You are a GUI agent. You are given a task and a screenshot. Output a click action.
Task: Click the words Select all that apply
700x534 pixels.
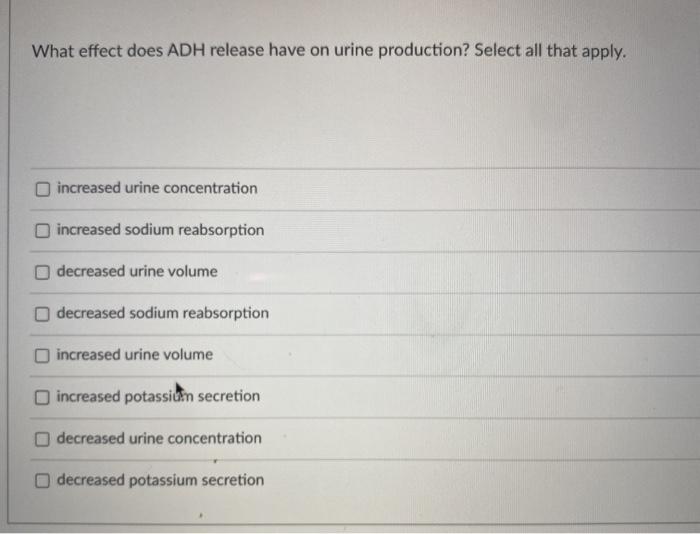pos(550,51)
